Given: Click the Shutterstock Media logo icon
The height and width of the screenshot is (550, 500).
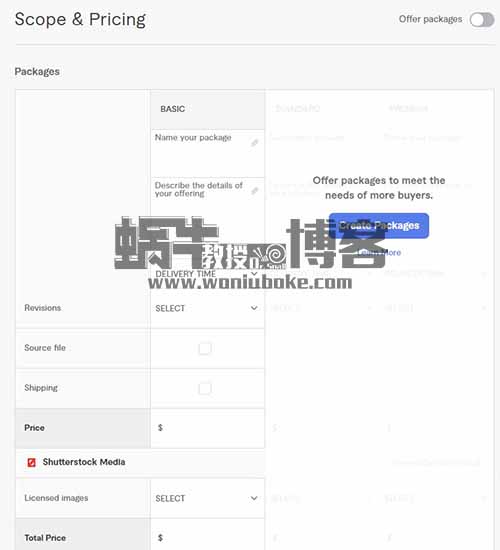Looking at the screenshot, I should pos(32,462).
